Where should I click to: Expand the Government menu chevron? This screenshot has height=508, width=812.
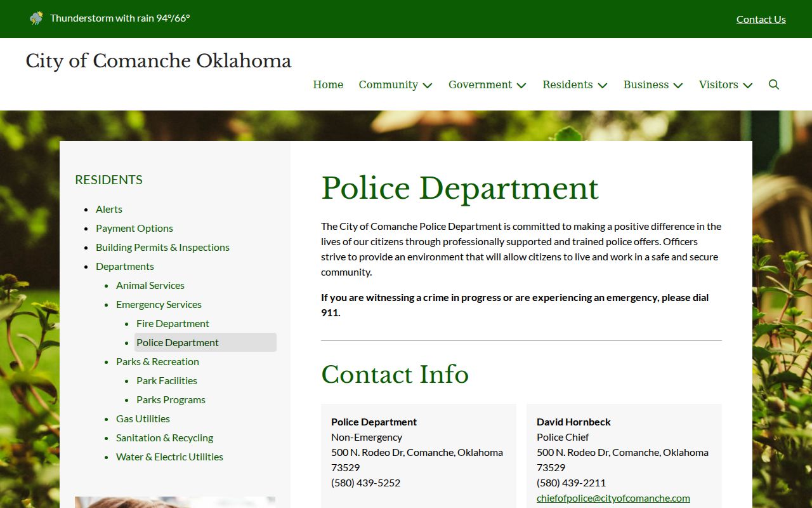[x=521, y=85]
